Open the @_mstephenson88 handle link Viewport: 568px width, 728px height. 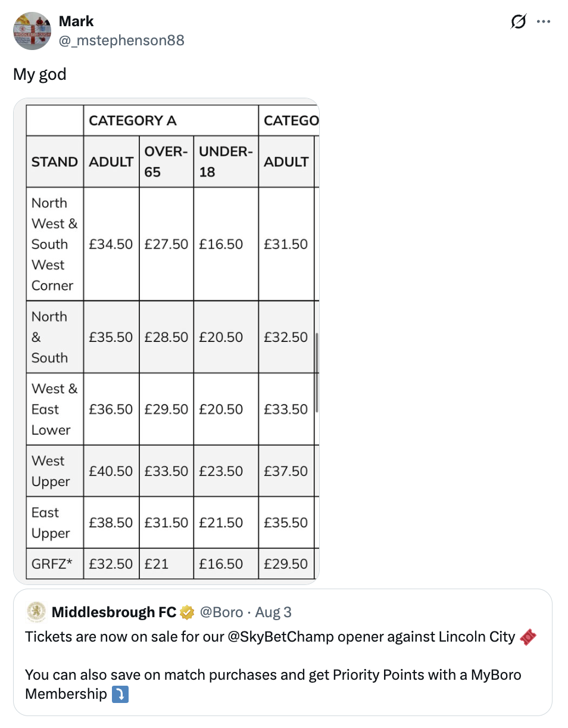point(121,40)
